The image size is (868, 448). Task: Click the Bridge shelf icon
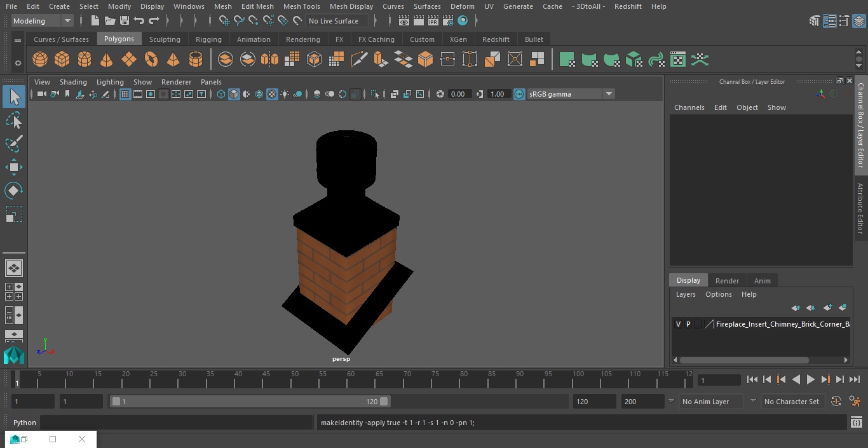coord(403,60)
